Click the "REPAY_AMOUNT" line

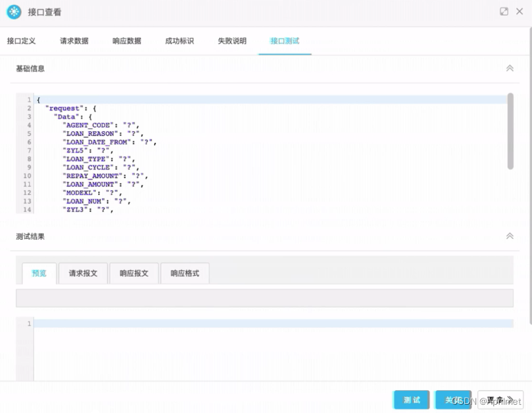105,176
